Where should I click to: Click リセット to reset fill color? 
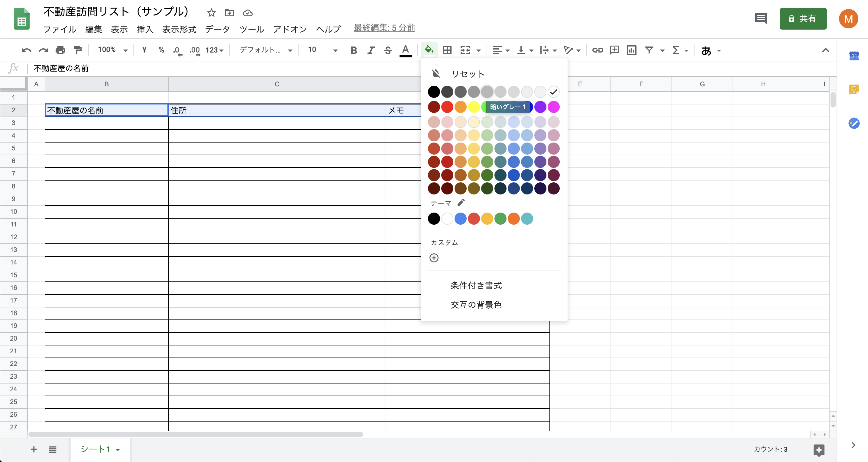pos(468,74)
